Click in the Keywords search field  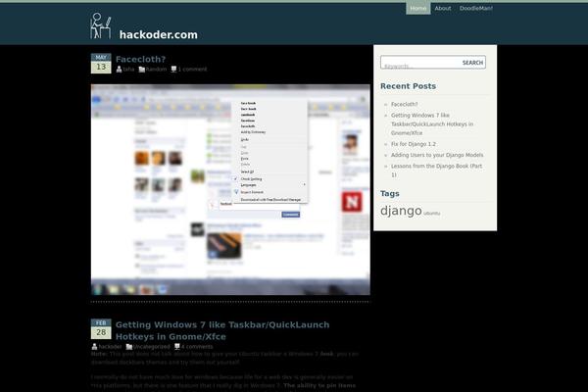click(420, 63)
